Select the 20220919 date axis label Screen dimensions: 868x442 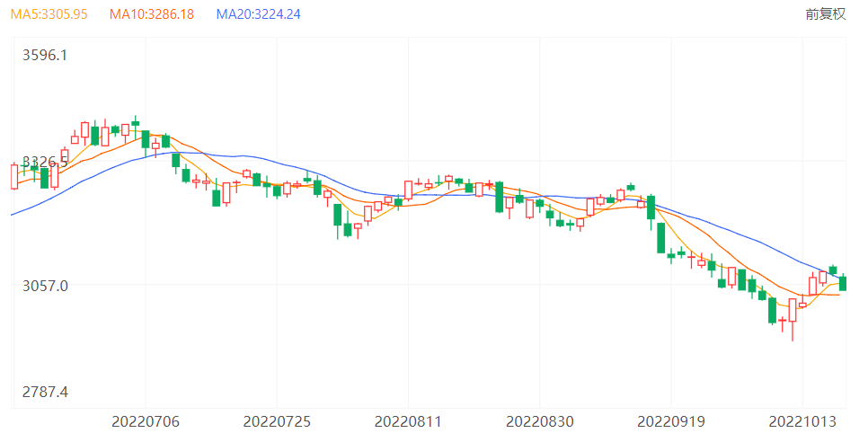(x=671, y=422)
